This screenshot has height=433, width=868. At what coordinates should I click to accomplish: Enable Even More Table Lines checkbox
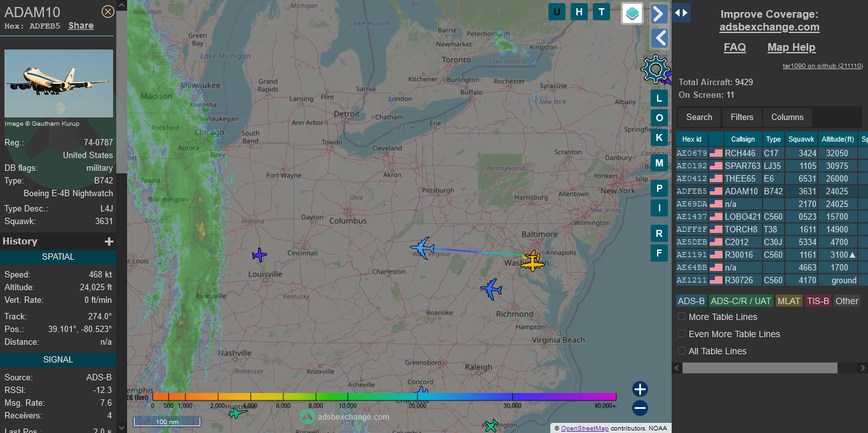(682, 333)
